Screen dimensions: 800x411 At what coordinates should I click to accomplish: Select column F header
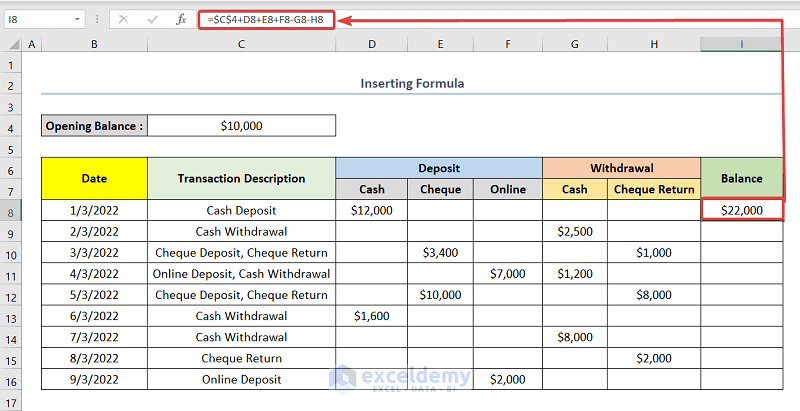[508, 44]
